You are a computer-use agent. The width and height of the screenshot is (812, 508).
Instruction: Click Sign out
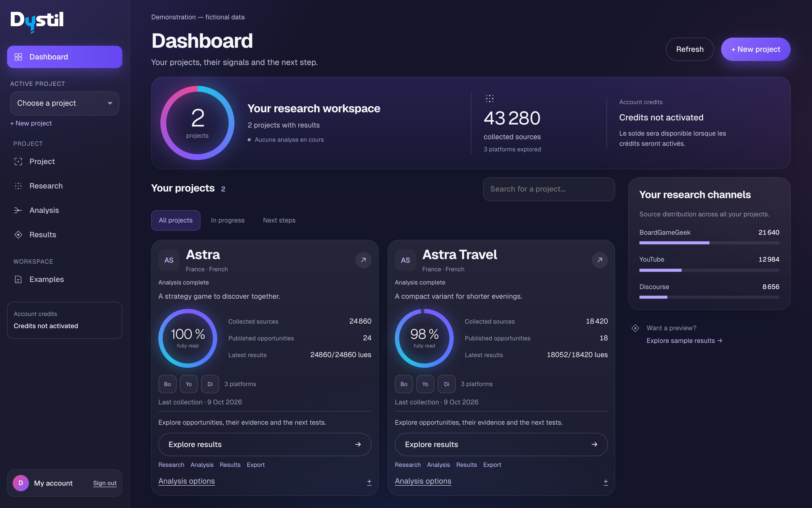(x=105, y=483)
